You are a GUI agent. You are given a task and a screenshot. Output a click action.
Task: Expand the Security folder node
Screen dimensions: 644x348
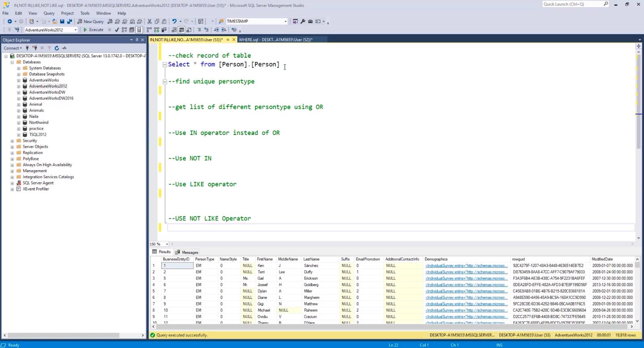click(12, 141)
